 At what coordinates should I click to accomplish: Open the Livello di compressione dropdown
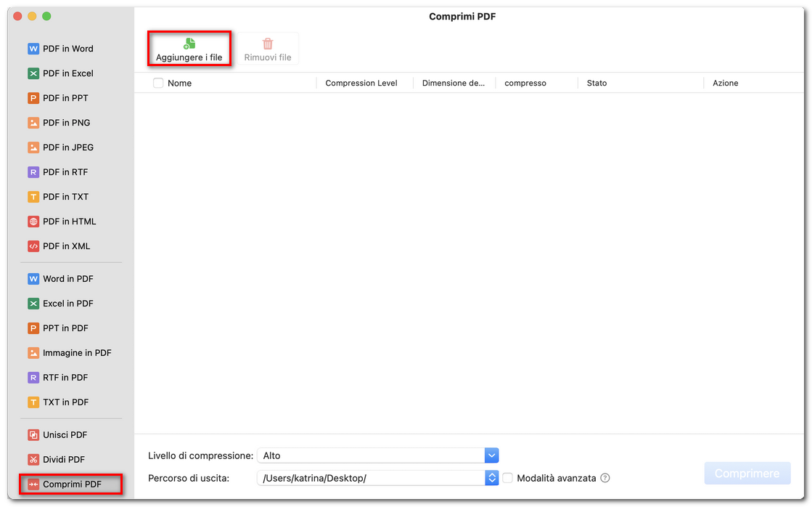[x=491, y=455]
